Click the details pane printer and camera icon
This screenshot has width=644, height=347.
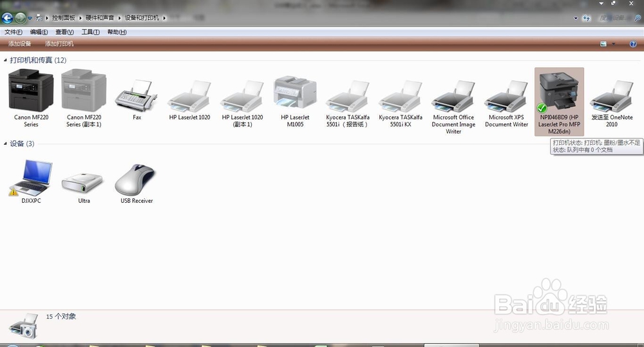23,326
